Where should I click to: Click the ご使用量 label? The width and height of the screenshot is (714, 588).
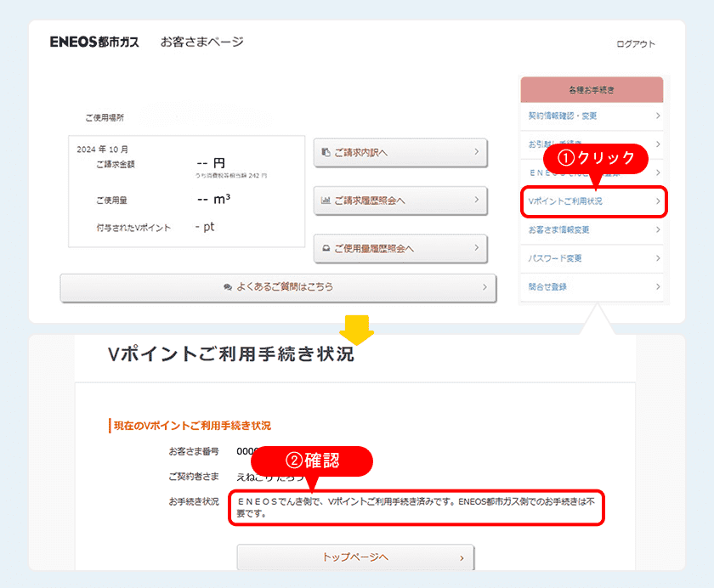pyautogui.click(x=111, y=201)
